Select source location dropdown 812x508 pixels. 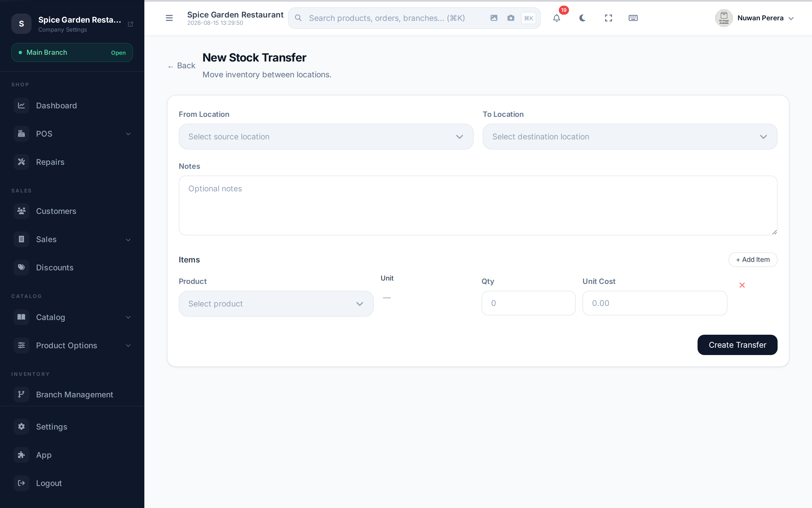(326, 137)
